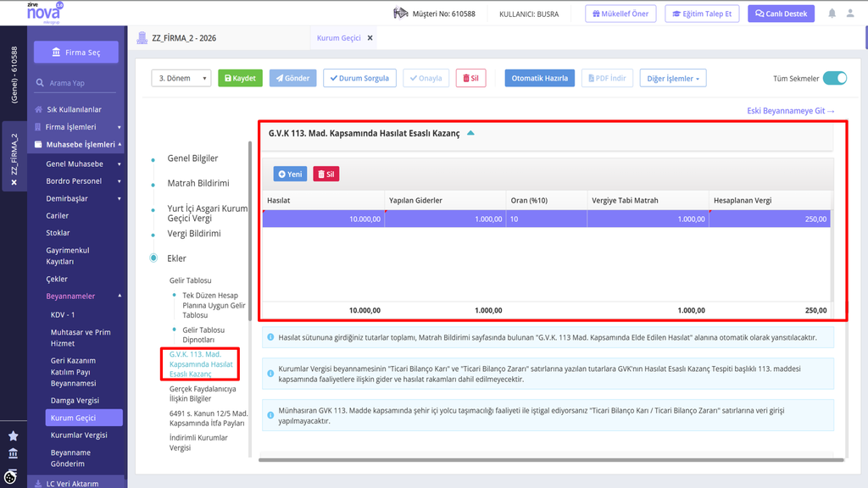Click the horizontal scrollbar below notes
The height and width of the screenshot is (488, 868).
coord(551,460)
